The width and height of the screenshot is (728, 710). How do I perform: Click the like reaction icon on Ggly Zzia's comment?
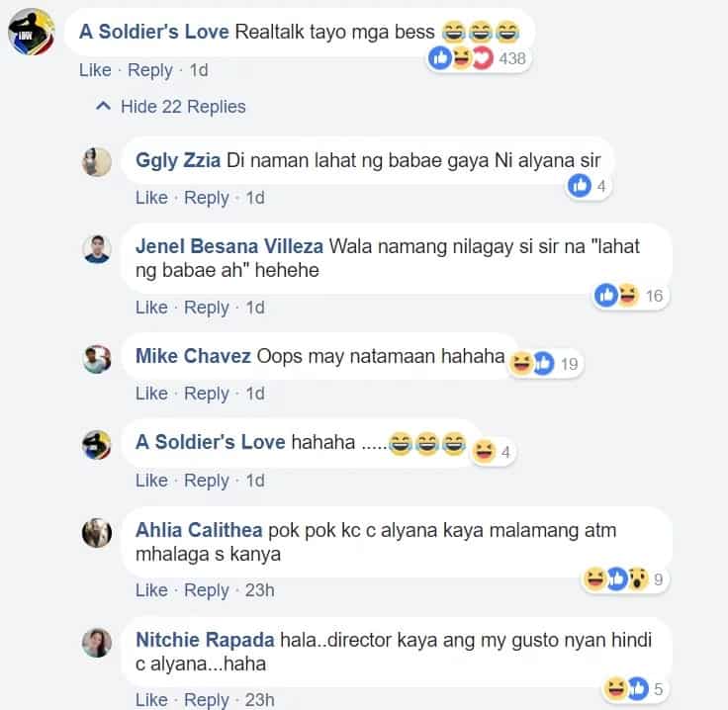pos(580,186)
